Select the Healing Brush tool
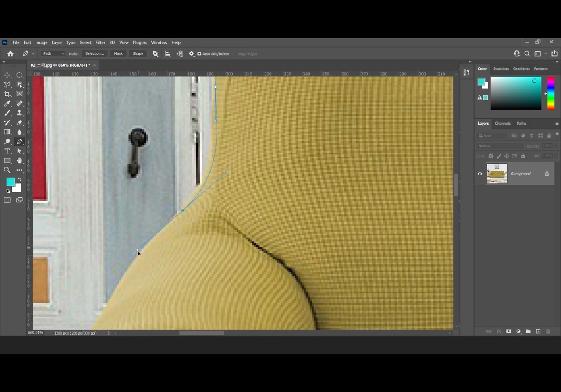This screenshot has height=392, width=561. coord(19,103)
